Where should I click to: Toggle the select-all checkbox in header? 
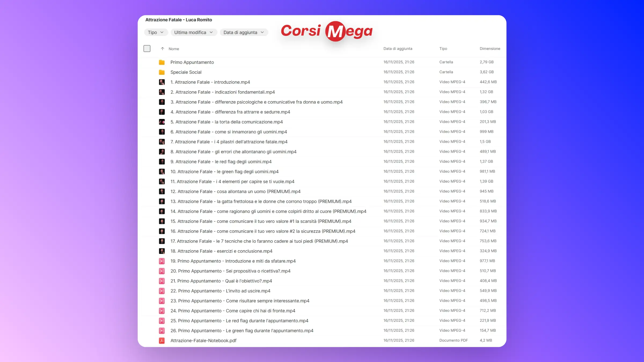pyautogui.click(x=147, y=49)
